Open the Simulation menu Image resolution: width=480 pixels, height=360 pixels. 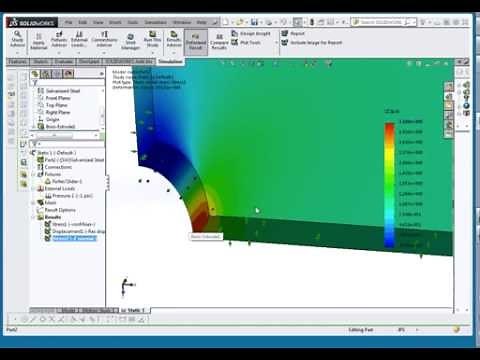tap(155, 22)
